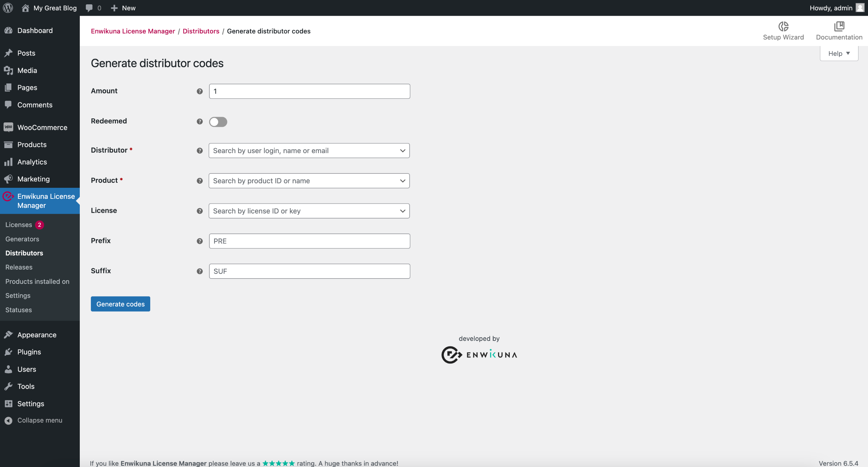This screenshot has width=868, height=467.
Task: Click the home icon beside My Great Blog
Action: point(25,8)
